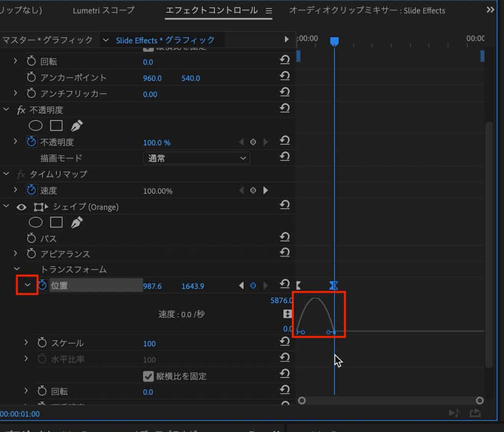Toggle animation stopwatch for 速度

coord(31,190)
